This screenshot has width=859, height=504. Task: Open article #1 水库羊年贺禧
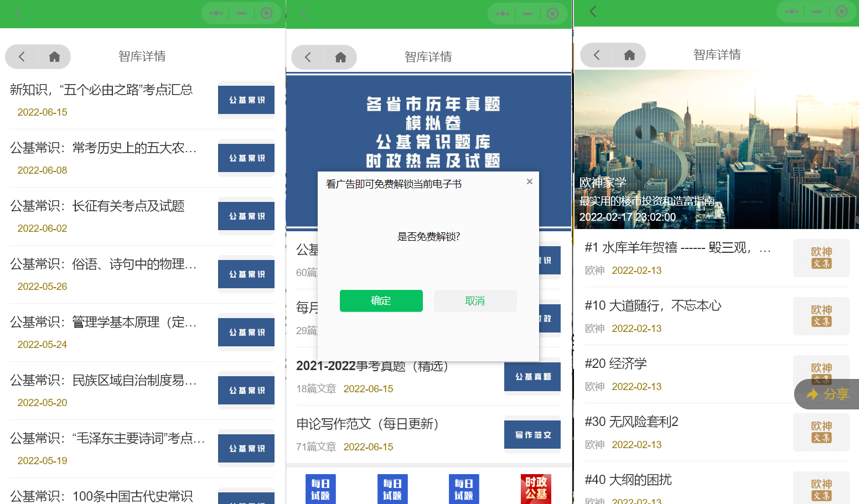[x=678, y=247]
